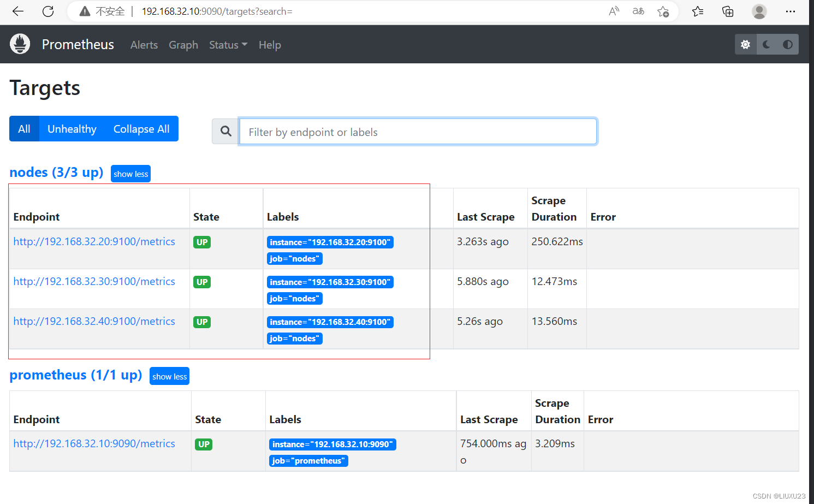This screenshot has height=504, width=814.
Task: Open the Prometheus home title link
Action: pos(78,45)
